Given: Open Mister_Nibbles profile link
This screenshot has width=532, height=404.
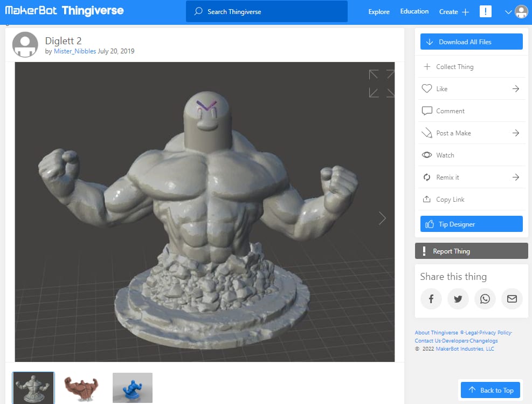Looking at the screenshot, I should pyautogui.click(x=75, y=51).
